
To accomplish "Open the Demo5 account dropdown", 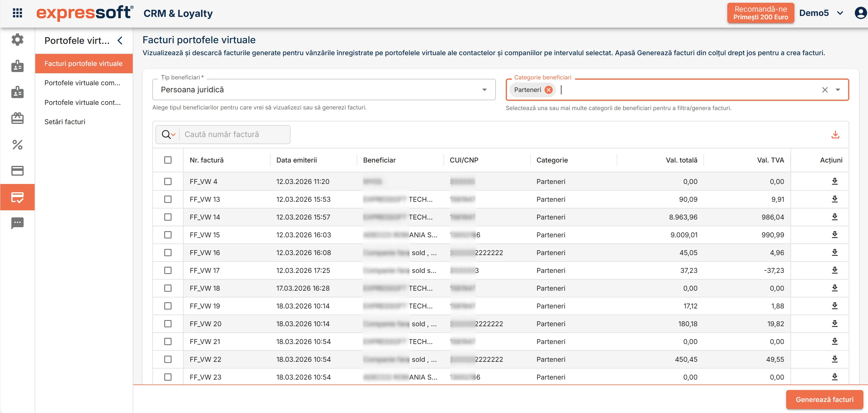I will coord(821,13).
